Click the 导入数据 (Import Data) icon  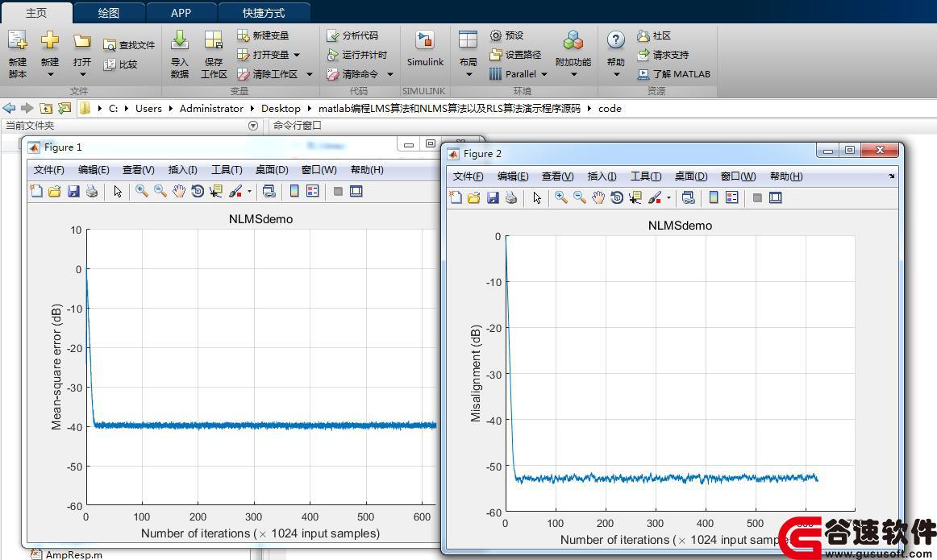pos(179,40)
